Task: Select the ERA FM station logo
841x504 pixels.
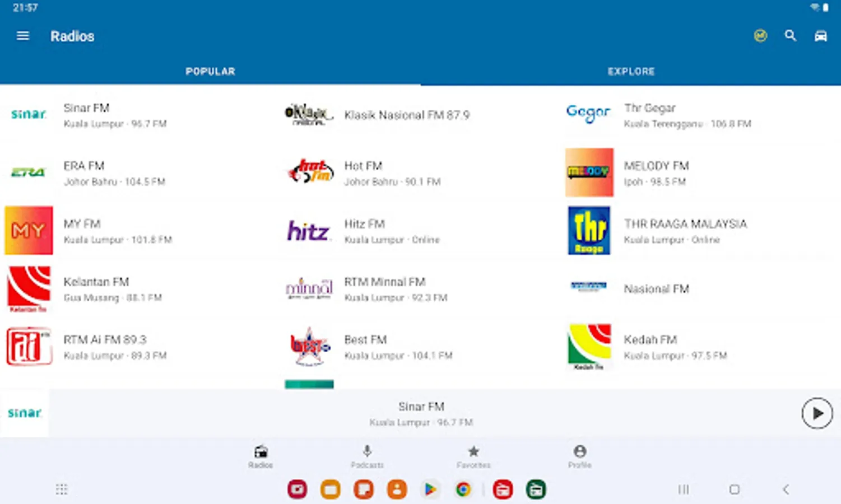Action: coord(29,172)
